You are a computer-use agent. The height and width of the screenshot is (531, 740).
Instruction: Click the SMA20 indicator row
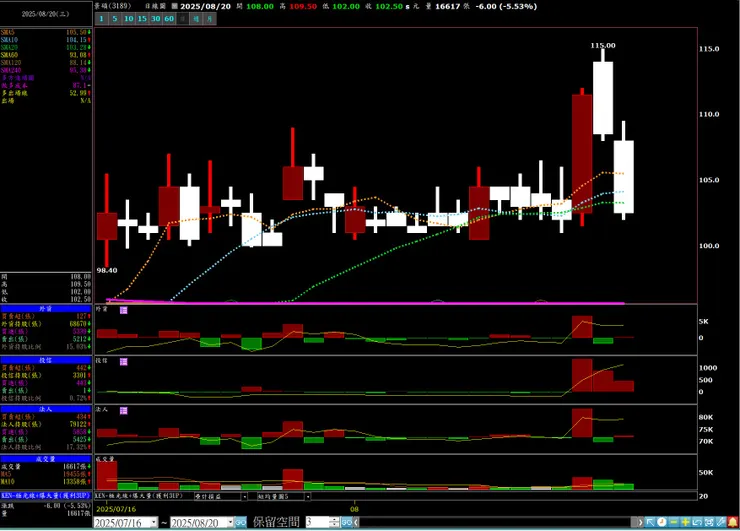(46, 47)
